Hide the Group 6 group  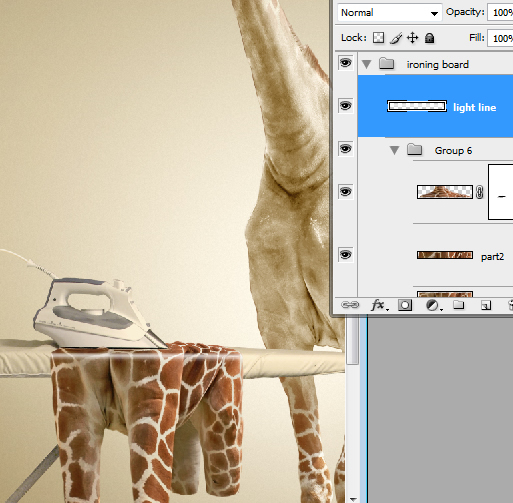[346, 148]
